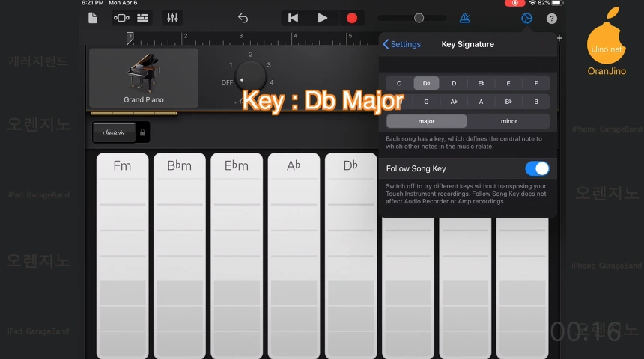The height and width of the screenshot is (359, 644).
Task: Play the Ebm chord strip
Action: coord(237,256)
